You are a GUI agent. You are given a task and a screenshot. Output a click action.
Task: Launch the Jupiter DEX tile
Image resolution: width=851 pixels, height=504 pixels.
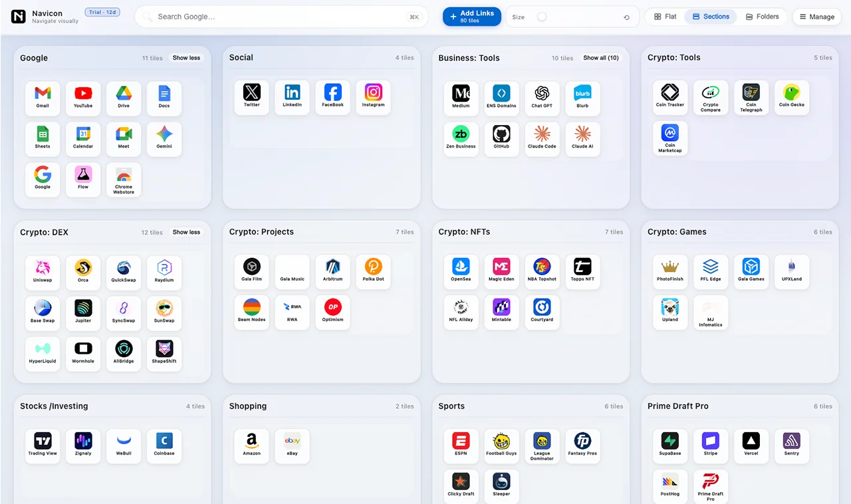tap(83, 314)
